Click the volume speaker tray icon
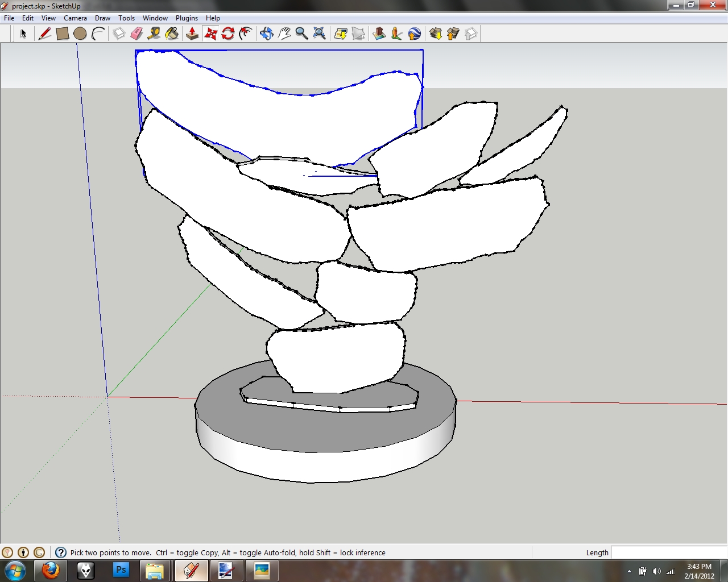This screenshot has width=728, height=582. pos(657,571)
